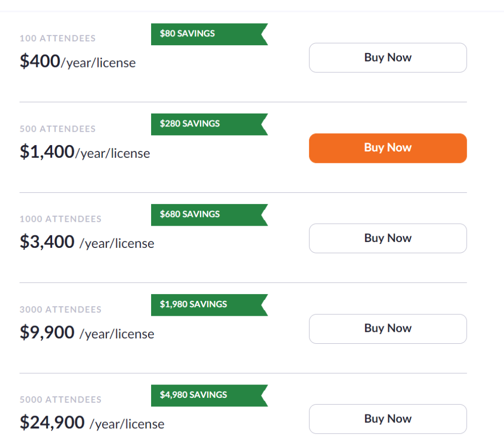Click the $1,980 SAVINGS green ribbon
The width and height of the screenshot is (504, 447).
point(209,305)
